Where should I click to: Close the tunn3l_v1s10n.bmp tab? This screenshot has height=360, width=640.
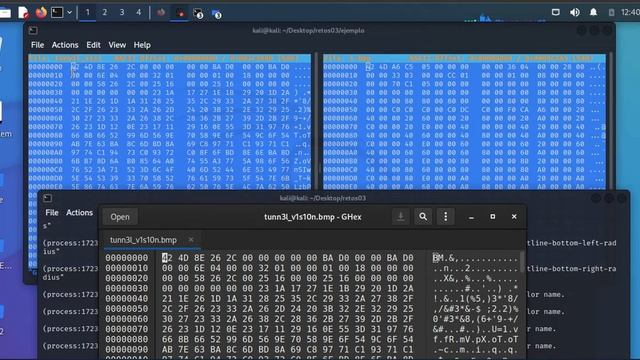191,240
